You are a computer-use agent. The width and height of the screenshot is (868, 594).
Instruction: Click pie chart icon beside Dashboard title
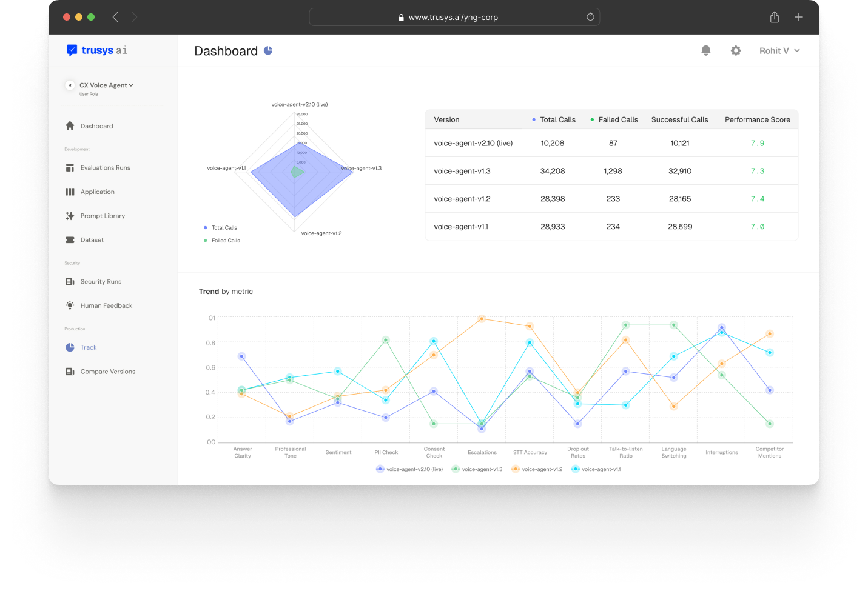click(268, 50)
